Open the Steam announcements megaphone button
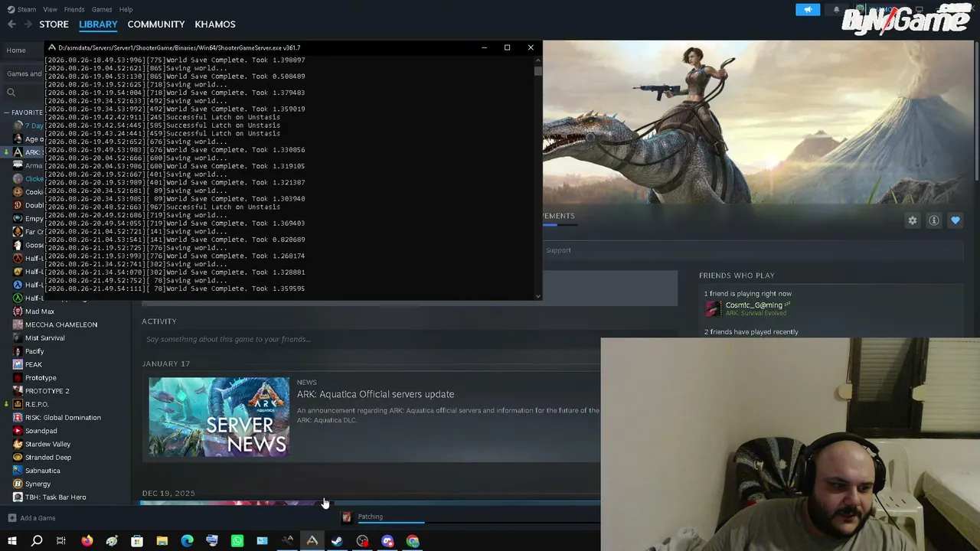This screenshot has width=980, height=551. [808, 9]
